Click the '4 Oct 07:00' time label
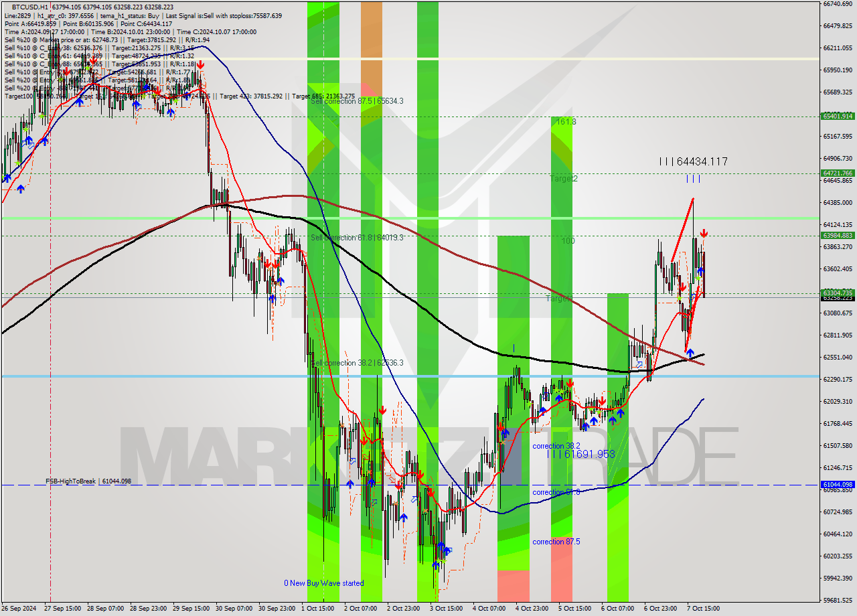Screen dimensions: 857x616 click(489, 609)
